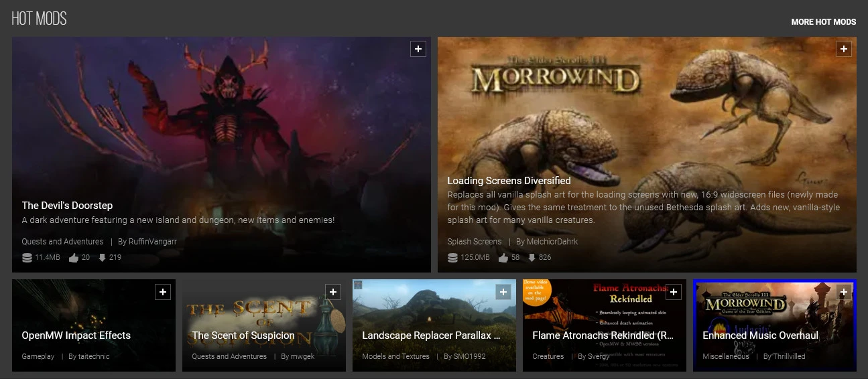This screenshot has height=379, width=868.
Task: Open OpenMW Impact Effects mod title
Action: click(x=76, y=335)
